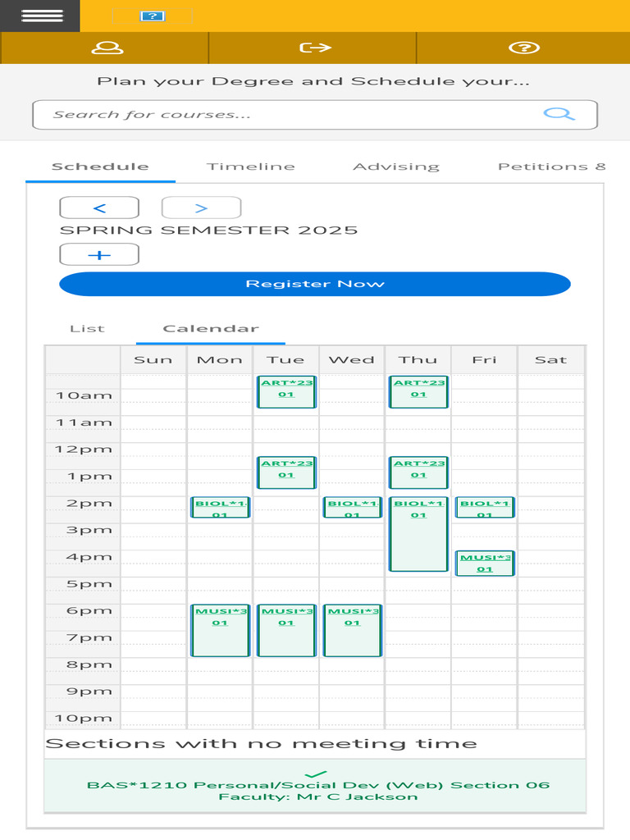Switch to the Timeline tab
This screenshot has height=840, width=630.
[251, 167]
